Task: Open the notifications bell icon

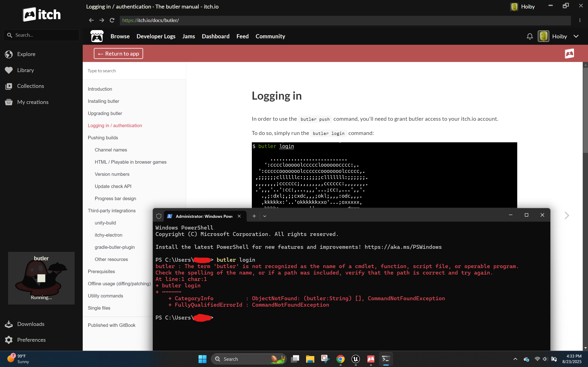Action: (x=530, y=36)
